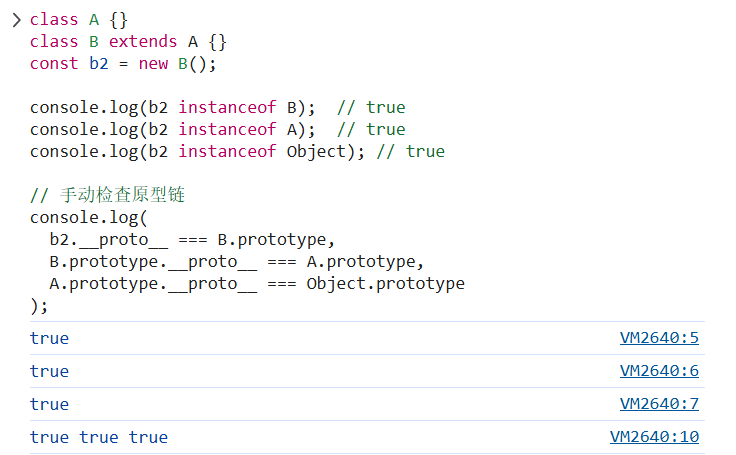Click line 'b2.__proto__ === B.prototype,'
Viewport: 736px width, 455px height.
click(x=192, y=240)
